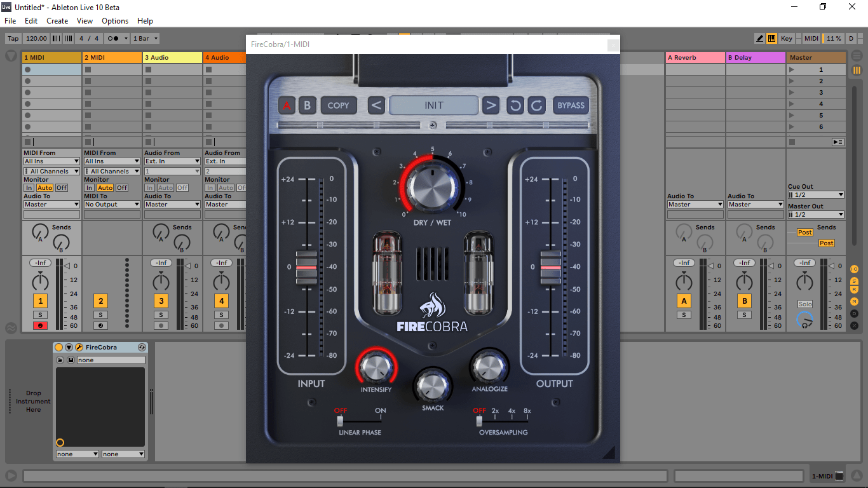Click the OUTPUT fader handle
This screenshot has width=868, height=488.
550,268
